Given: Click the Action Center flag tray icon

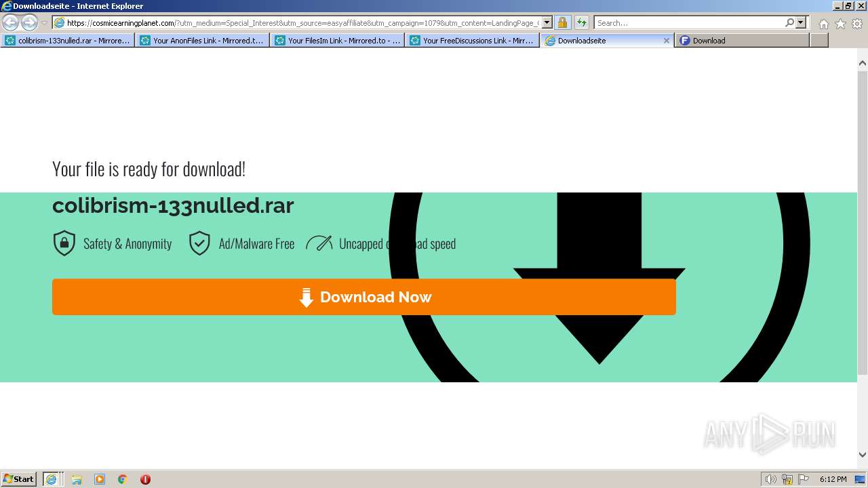Looking at the screenshot, I should point(804,479).
